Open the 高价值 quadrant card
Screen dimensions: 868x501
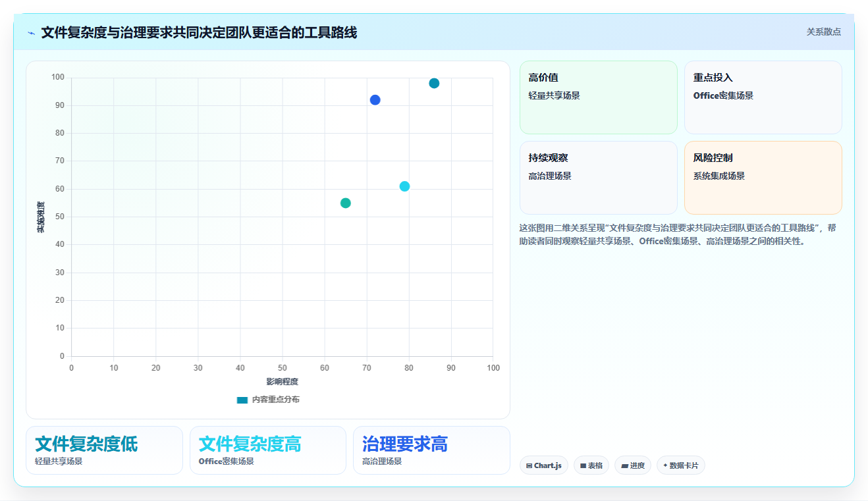coord(599,97)
